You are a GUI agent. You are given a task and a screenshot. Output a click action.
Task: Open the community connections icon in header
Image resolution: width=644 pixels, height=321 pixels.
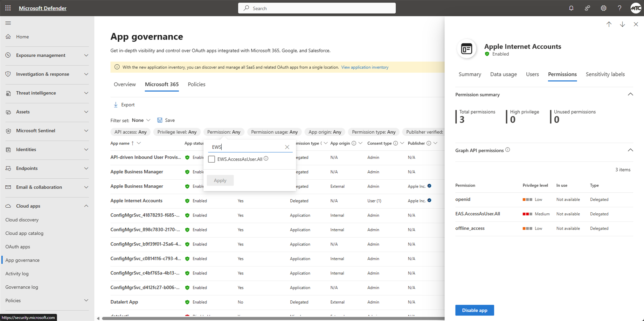(x=587, y=8)
